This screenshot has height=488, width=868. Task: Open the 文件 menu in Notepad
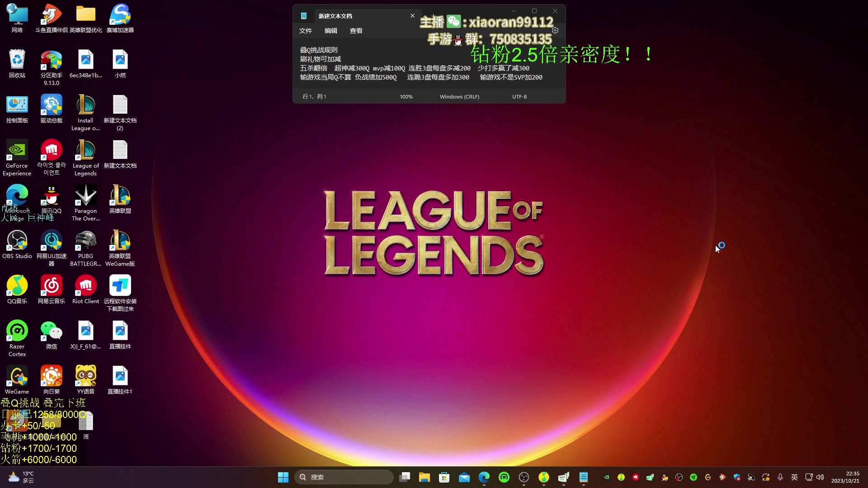[306, 31]
